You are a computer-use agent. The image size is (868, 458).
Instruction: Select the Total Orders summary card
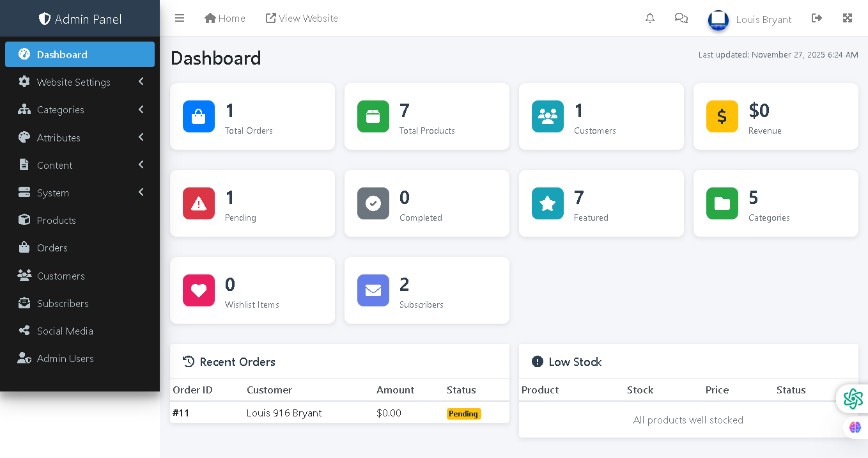tap(252, 116)
